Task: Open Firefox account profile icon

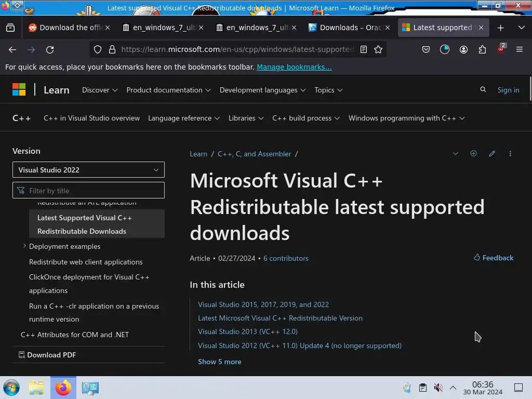Action: tap(463, 49)
